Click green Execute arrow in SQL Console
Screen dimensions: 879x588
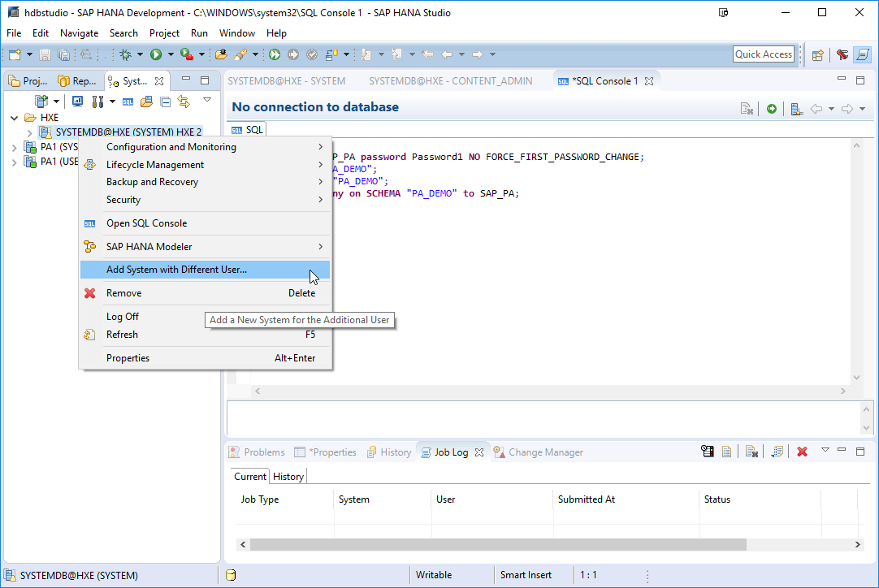pos(772,109)
